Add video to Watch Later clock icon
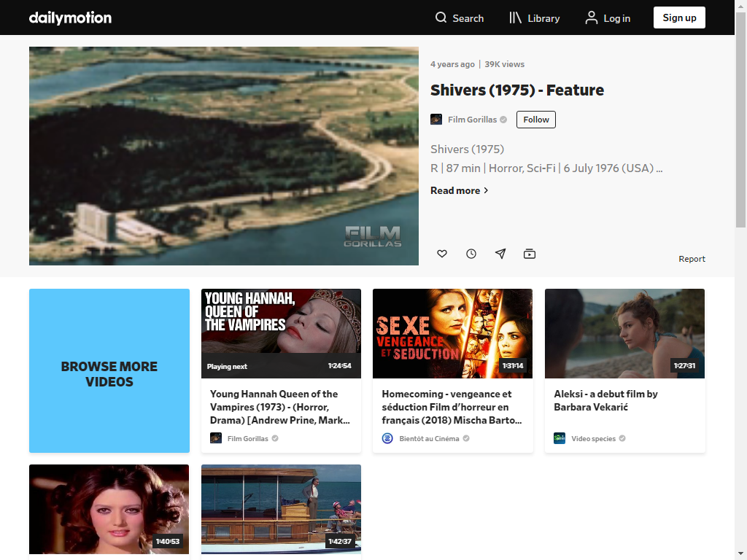Image resolution: width=747 pixels, height=560 pixels. 471,254
